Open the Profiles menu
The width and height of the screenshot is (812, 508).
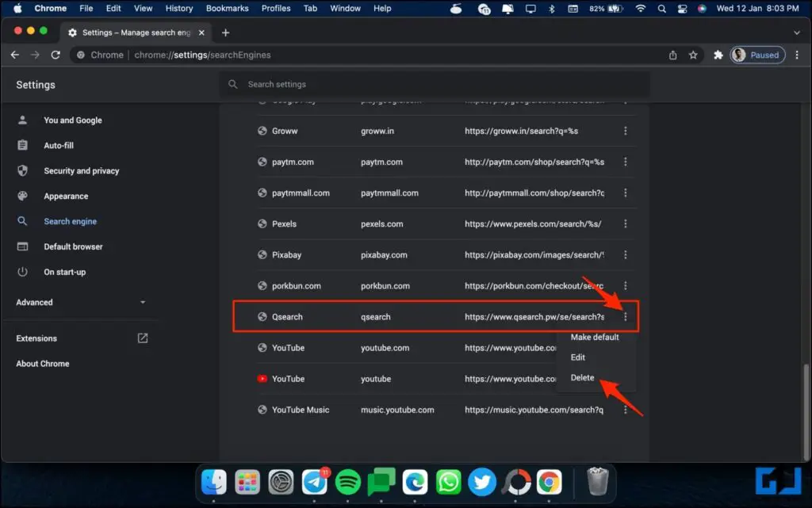[x=275, y=8]
